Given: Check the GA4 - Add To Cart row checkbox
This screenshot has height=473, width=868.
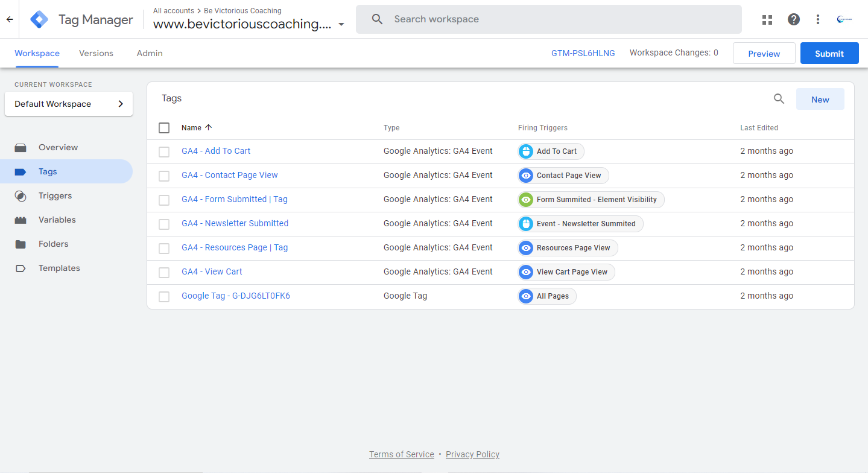Looking at the screenshot, I should coord(164,151).
